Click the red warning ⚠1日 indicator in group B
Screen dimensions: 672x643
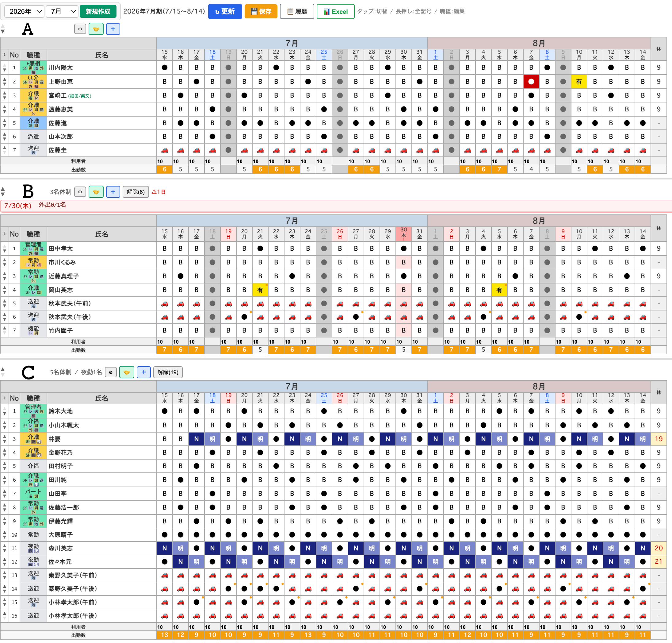click(x=158, y=192)
